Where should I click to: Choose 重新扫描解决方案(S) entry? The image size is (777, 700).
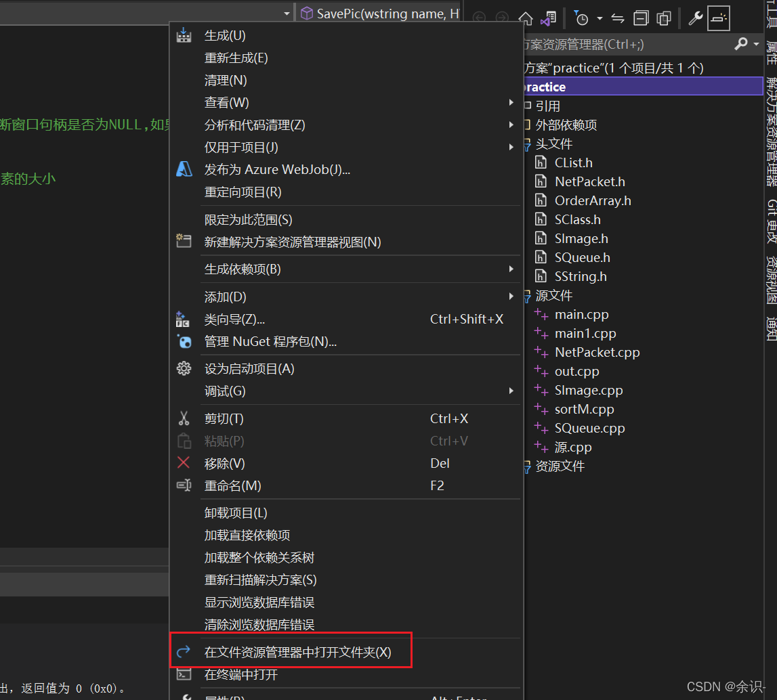pos(261,579)
